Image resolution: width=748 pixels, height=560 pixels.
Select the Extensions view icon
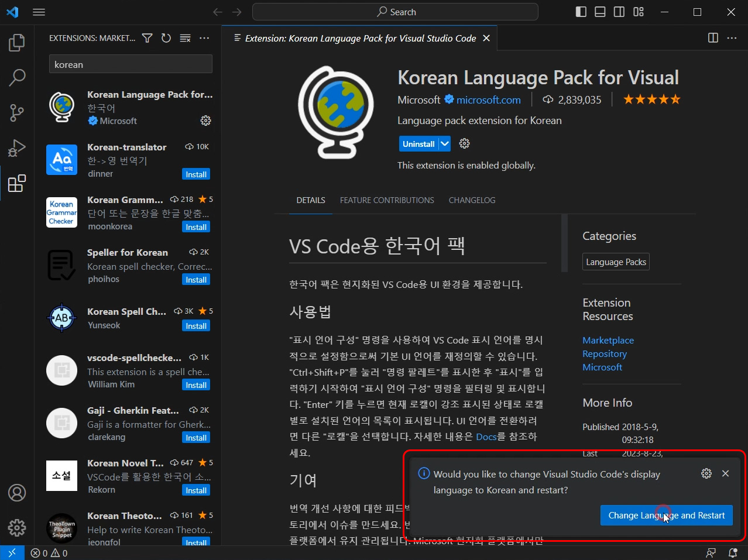[17, 183]
